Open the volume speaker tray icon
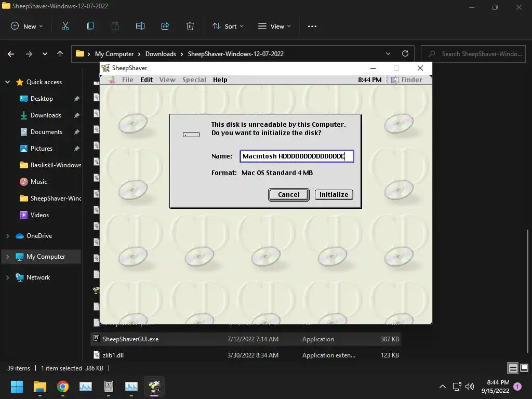532x399 pixels. tap(470, 387)
